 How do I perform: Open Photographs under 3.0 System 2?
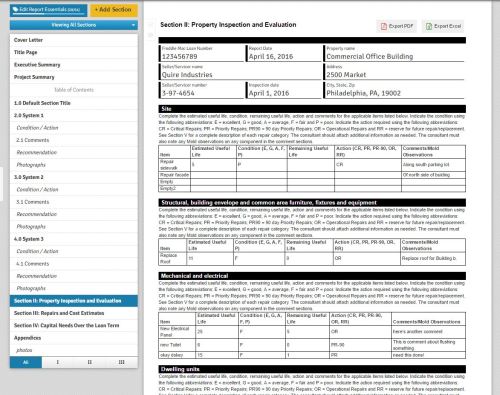tap(74, 227)
